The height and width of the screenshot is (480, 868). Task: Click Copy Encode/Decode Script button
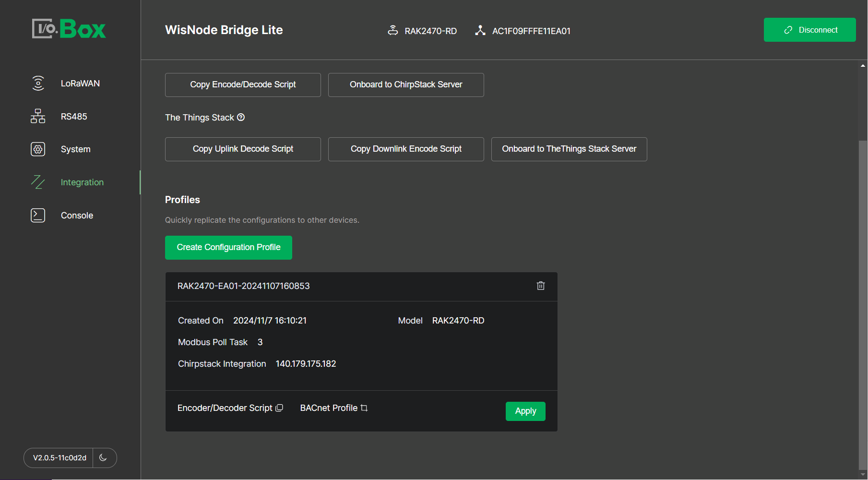coord(243,85)
